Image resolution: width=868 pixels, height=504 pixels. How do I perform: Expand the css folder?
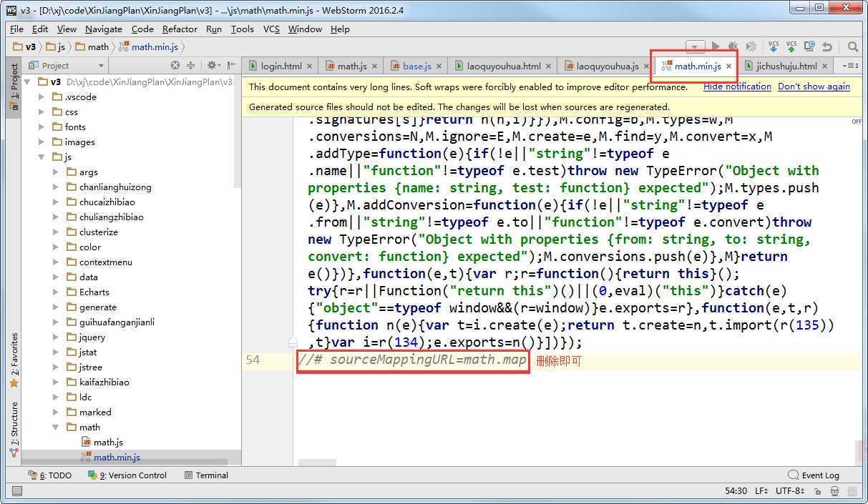coord(42,112)
